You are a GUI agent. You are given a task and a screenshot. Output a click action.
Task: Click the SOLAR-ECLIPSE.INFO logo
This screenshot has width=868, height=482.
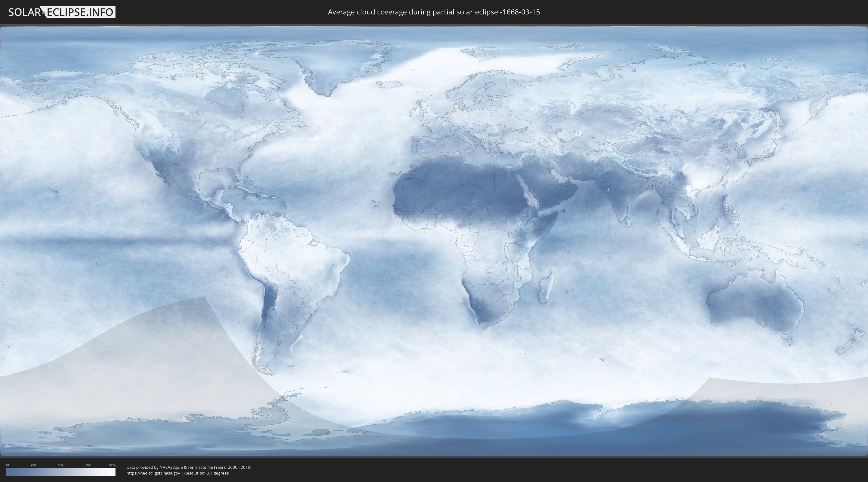[x=62, y=12]
